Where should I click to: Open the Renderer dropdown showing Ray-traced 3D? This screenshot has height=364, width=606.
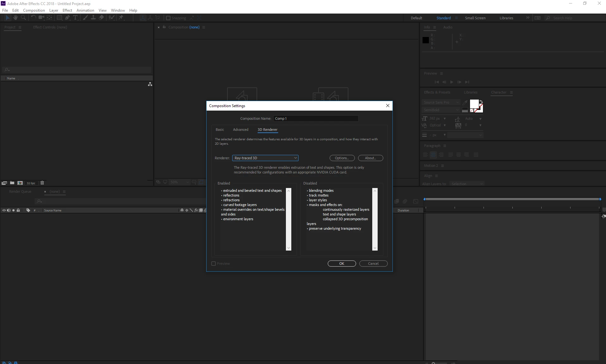pos(265,158)
